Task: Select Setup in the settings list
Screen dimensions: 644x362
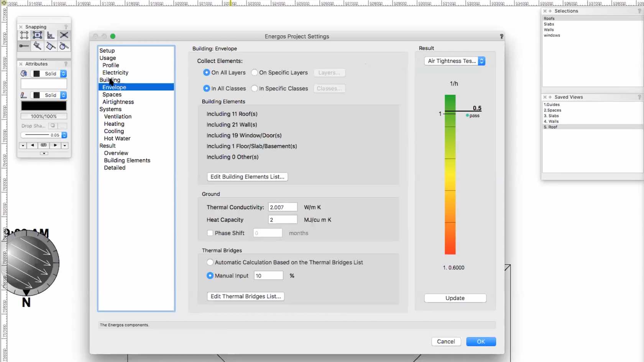Action: 107,51
